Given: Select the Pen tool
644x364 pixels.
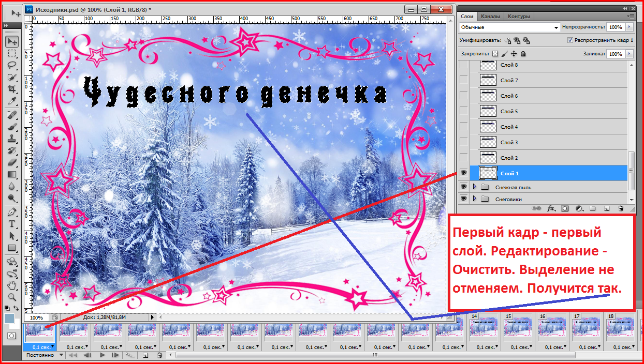Looking at the screenshot, I should click(x=11, y=212).
